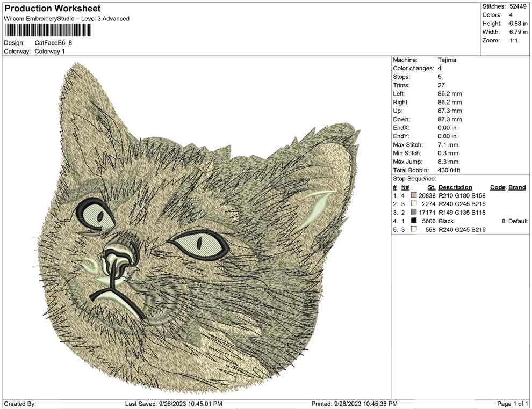The image size is (532, 409).
Task: Click the Description column header
Action: tap(455, 187)
